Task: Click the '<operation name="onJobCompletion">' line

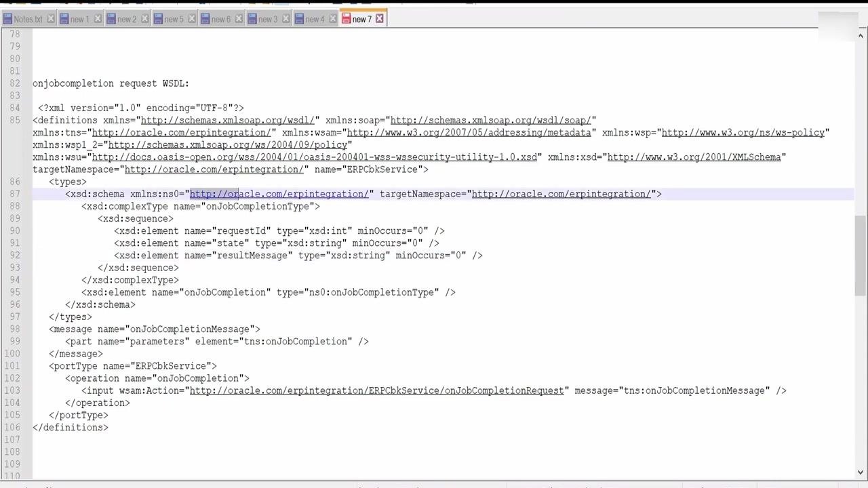Action: (x=157, y=378)
